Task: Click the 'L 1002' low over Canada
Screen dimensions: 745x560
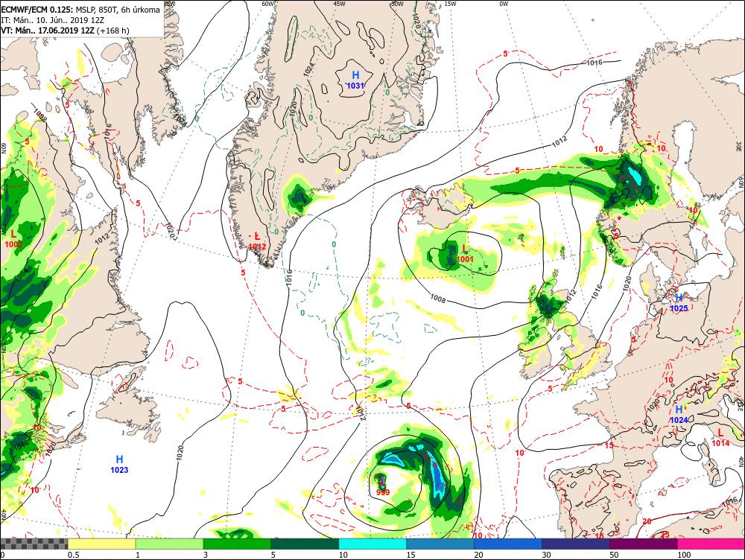Action: pyautogui.click(x=13, y=238)
